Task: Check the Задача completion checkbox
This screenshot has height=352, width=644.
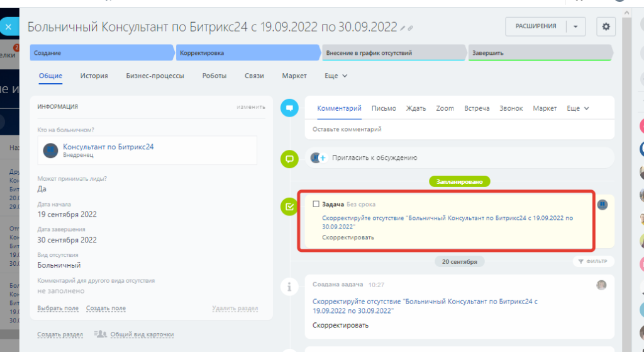Action: point(316,204)
